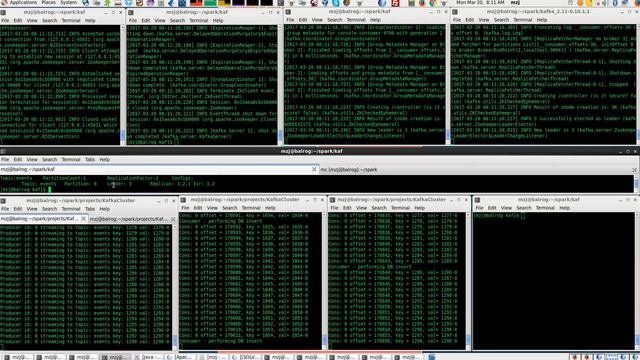The width and height of the screenshot is (640, 360).
Task: Click the scrollbar of the kafka_2.11-0.10.1.1 terminal
Action: point(638,84)
